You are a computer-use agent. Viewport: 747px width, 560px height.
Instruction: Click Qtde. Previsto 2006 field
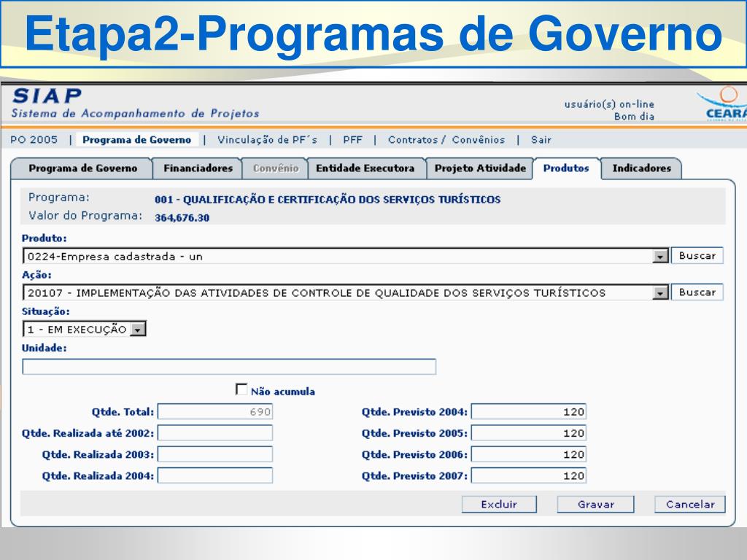point(529,454)
